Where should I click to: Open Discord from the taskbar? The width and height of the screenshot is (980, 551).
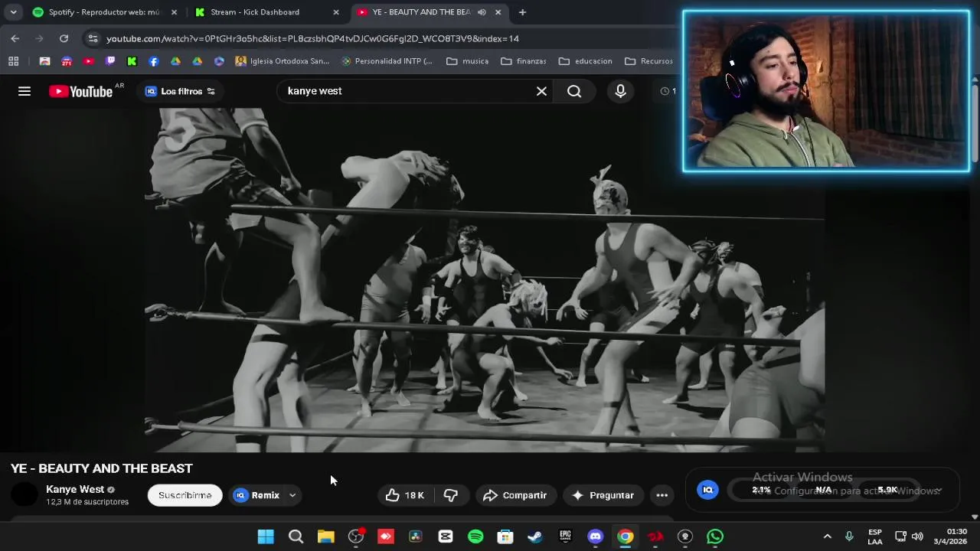click(595, 536)
